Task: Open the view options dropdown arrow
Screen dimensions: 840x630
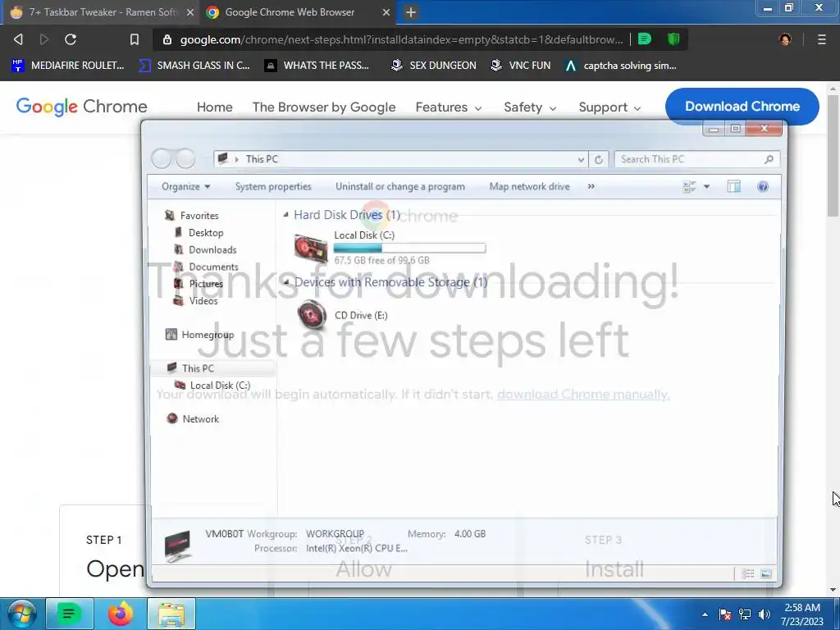Action: pos(706,186)
